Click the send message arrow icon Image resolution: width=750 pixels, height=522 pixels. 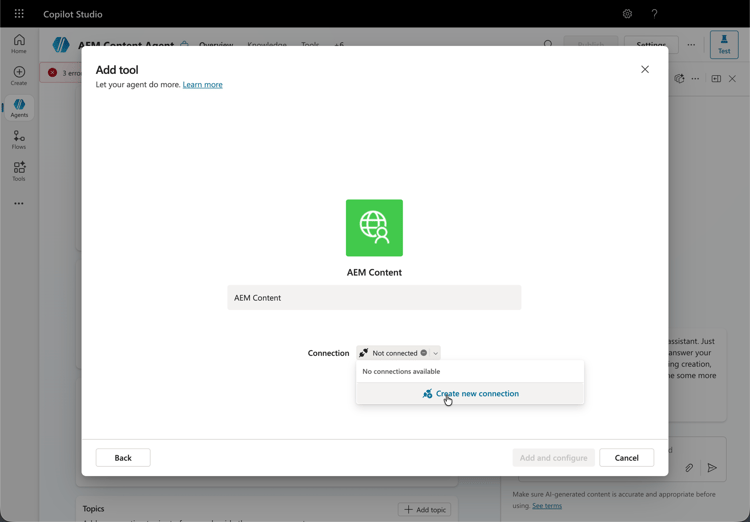712,467
